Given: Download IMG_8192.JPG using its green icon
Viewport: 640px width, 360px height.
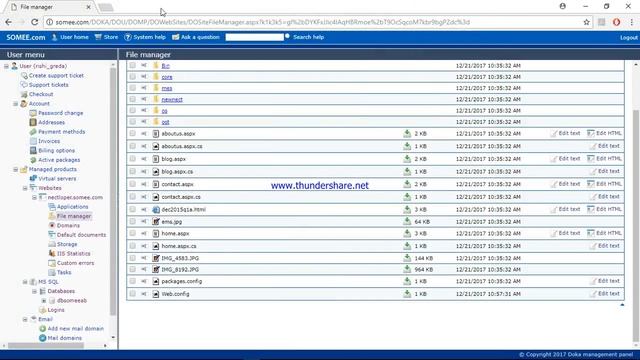Looking at the screenshot, I should click(x=407, y=269).
